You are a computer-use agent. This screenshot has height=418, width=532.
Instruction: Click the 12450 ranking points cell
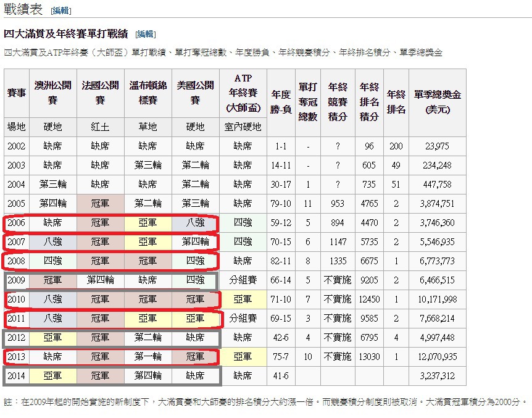click(369, 299)
